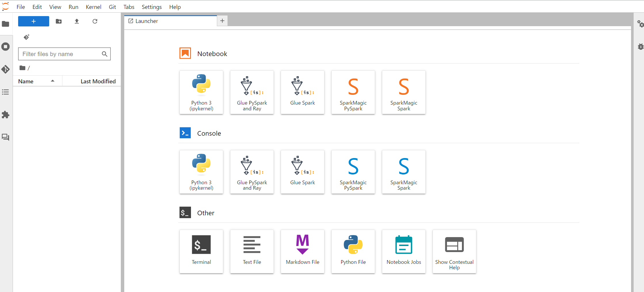Create a new Text File

[252, 251]
